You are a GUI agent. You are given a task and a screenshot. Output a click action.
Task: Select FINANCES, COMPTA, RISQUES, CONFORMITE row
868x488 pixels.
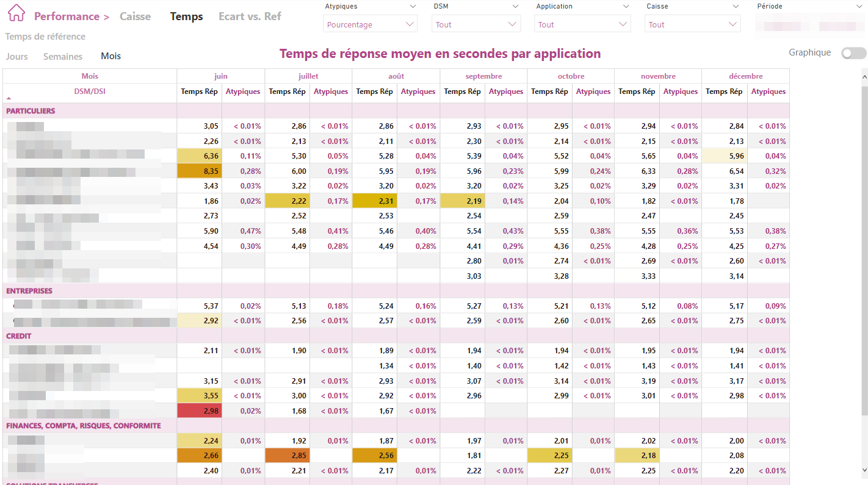point(396,426)
